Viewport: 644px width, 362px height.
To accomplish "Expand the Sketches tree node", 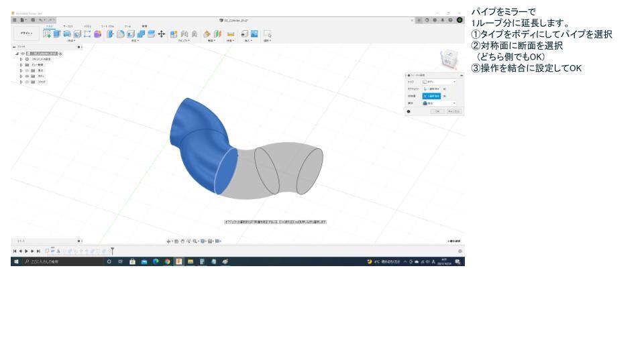I will (21, 82).
